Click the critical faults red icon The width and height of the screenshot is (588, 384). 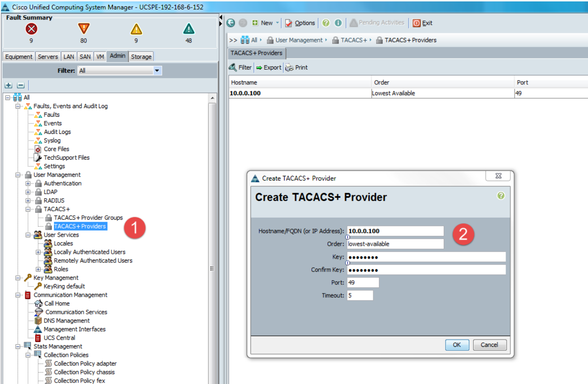[x=30, y=29]
